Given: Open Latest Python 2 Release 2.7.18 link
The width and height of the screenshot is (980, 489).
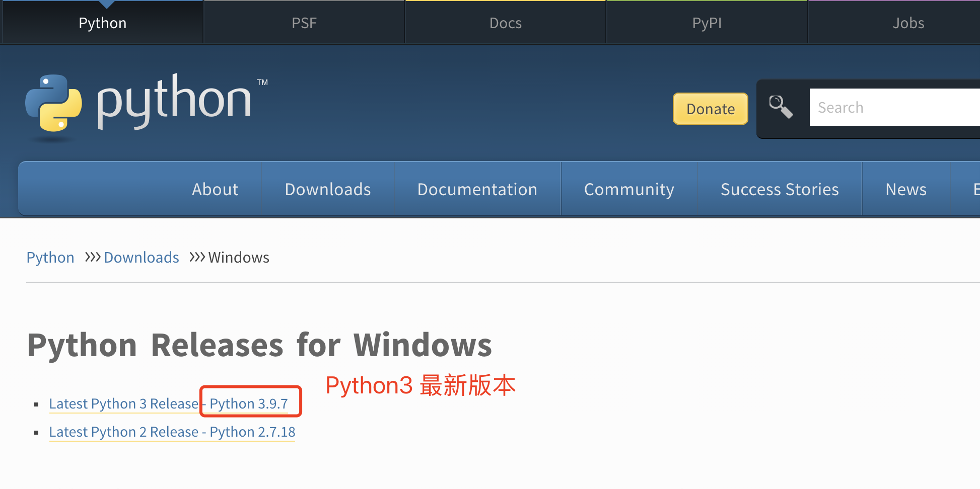Looking at the screenshot, I should click(x=172, y=432).
